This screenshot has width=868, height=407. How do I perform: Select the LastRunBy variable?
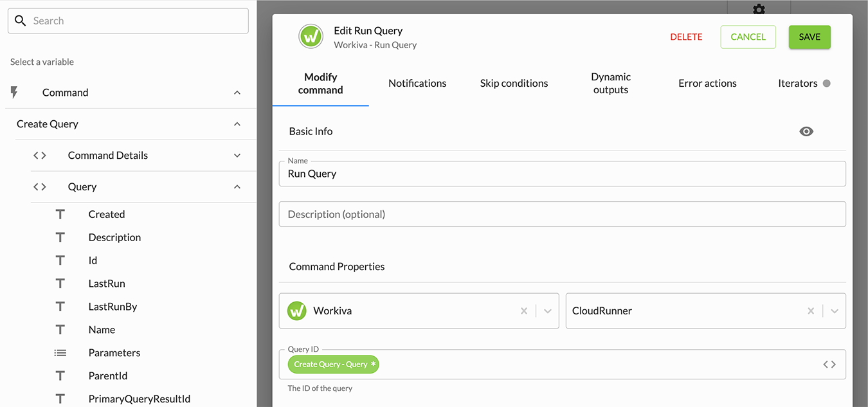113,307
